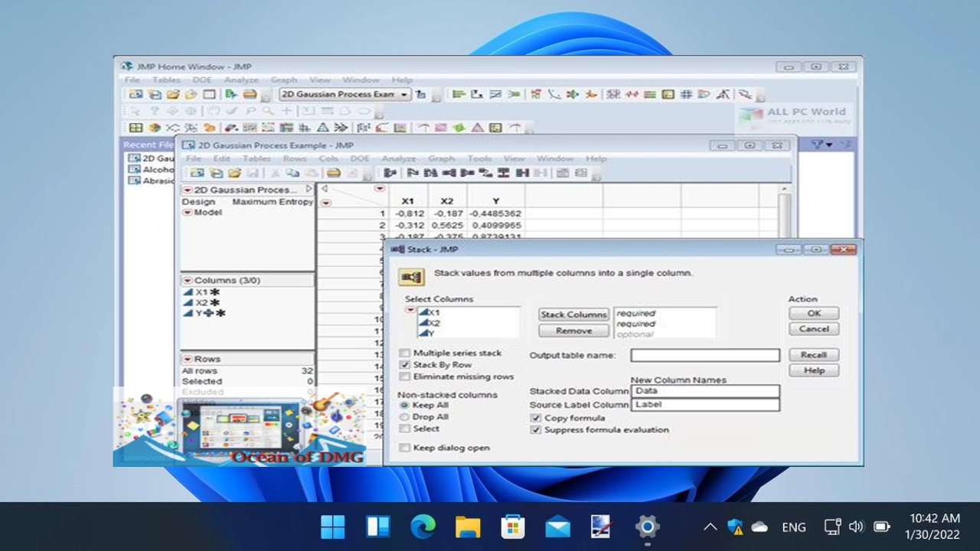
Task: Click the Stacked Data Column field containing Data
Action: [705, 391]
